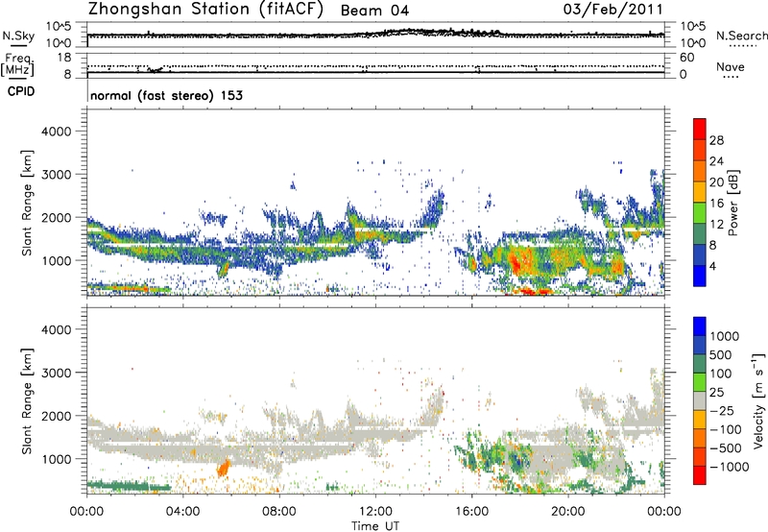Select the "Freq. [MHz]" axis label
Screen dimensions: 768x532
tap(18, 65)
